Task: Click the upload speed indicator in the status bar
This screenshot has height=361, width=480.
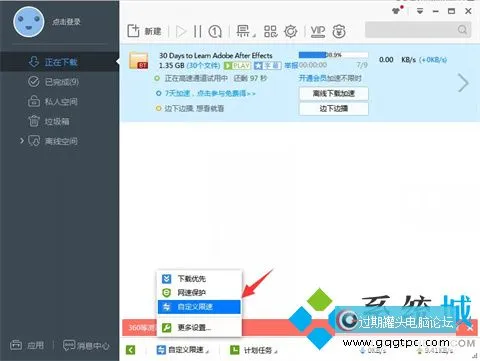Action: click(434, 351)
